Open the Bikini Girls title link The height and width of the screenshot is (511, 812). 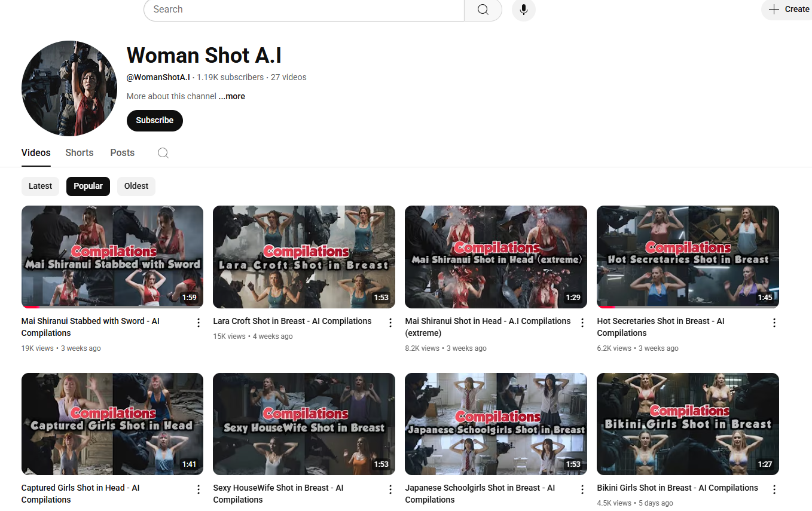677,488
